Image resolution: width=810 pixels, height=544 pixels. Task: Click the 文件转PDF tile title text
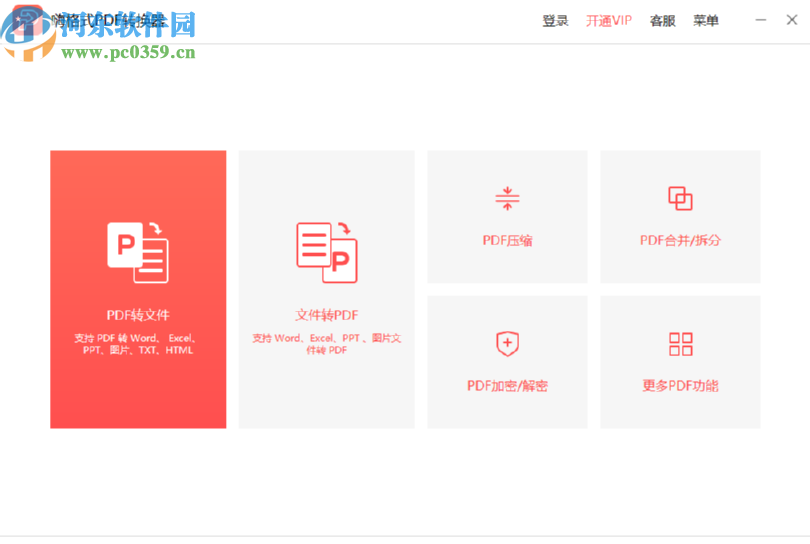pyautogui.click(x=326, y=315)
